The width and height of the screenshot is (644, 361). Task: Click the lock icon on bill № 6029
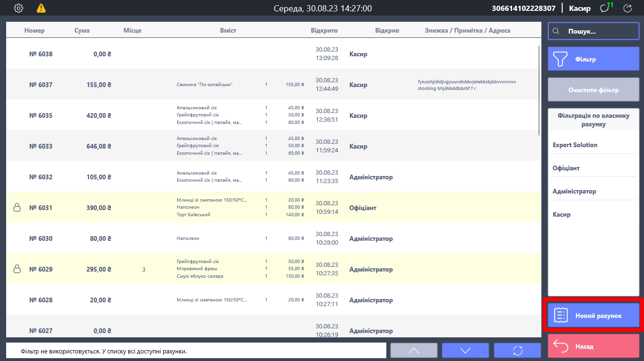(17, 269)
